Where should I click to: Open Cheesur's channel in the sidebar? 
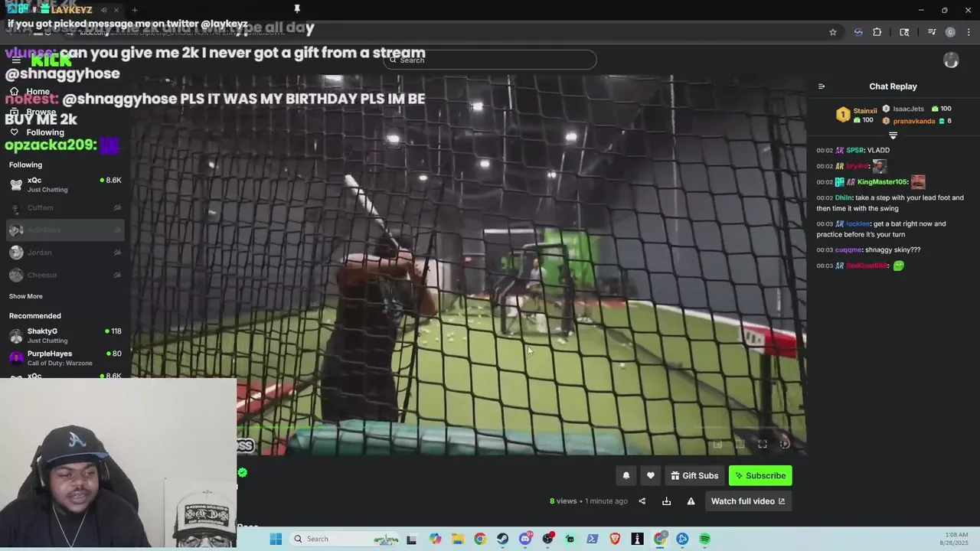click(65, 275)
